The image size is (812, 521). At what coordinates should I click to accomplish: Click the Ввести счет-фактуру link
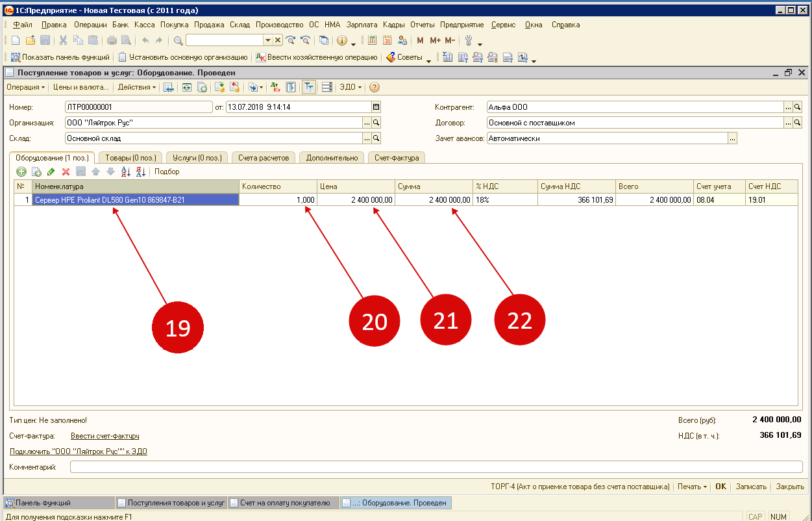click(x=105, y=437)
